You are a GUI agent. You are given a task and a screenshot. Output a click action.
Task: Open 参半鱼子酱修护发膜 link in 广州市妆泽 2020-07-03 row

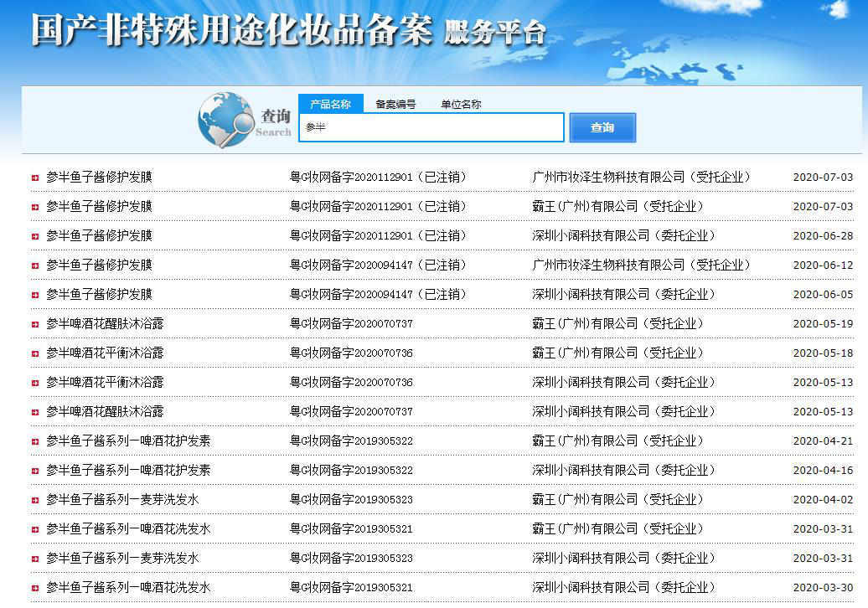pos(99,177)
